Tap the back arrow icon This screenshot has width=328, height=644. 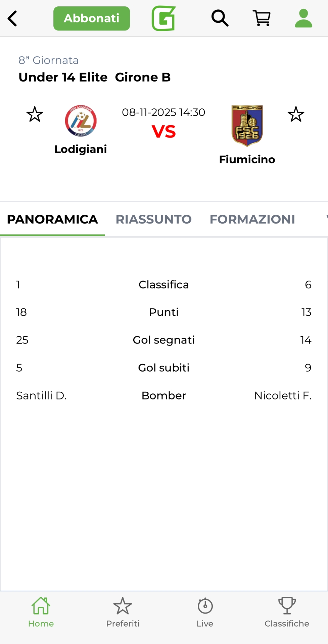[13, 18]
